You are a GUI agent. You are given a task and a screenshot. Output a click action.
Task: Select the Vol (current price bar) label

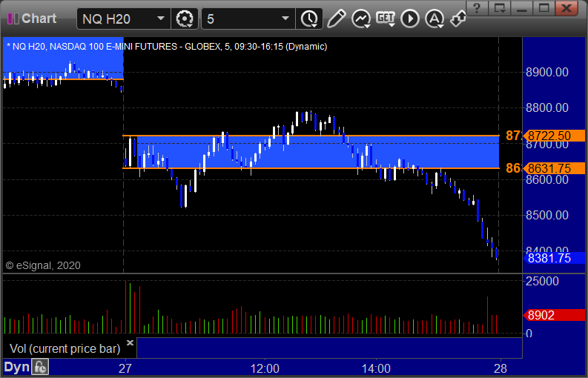pos(65,349)
